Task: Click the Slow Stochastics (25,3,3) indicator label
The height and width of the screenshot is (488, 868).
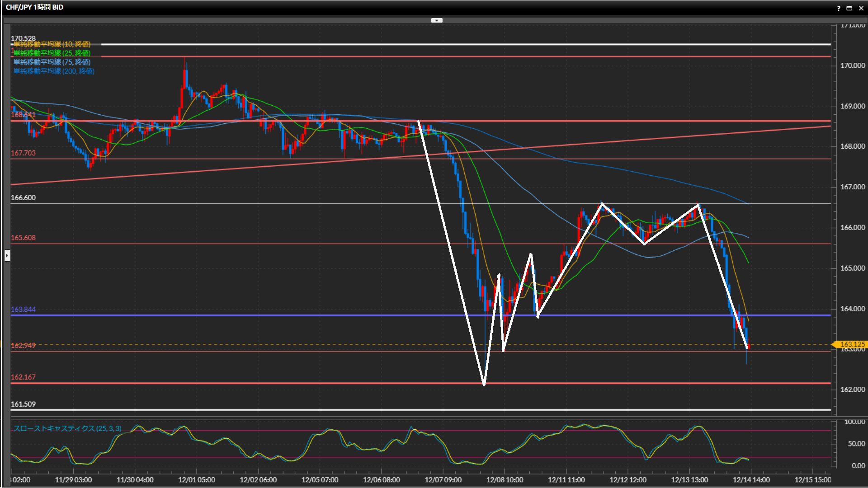Action: pyautogui.click(x=67, y=428)
